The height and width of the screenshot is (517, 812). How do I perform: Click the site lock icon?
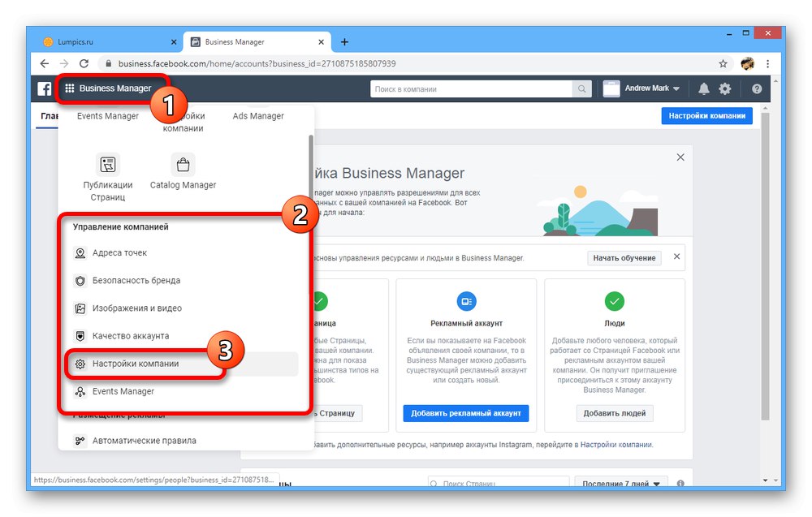(x=108, y=63)
